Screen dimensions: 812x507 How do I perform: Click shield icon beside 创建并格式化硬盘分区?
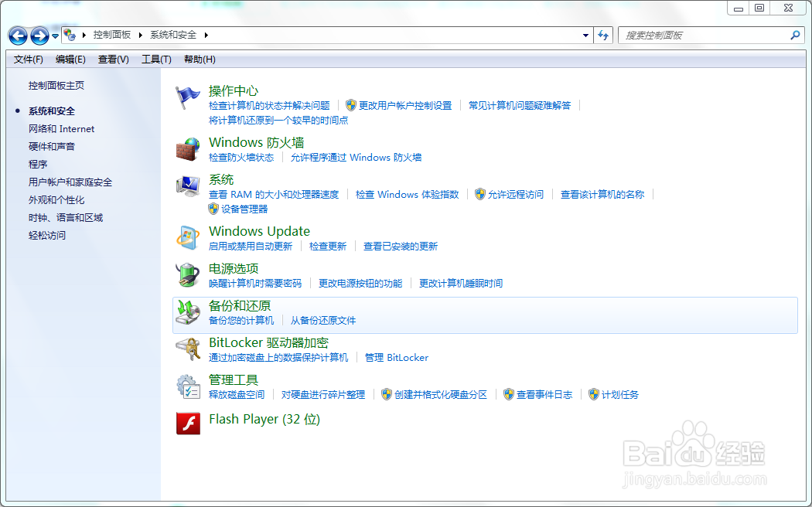pos(387,394)
